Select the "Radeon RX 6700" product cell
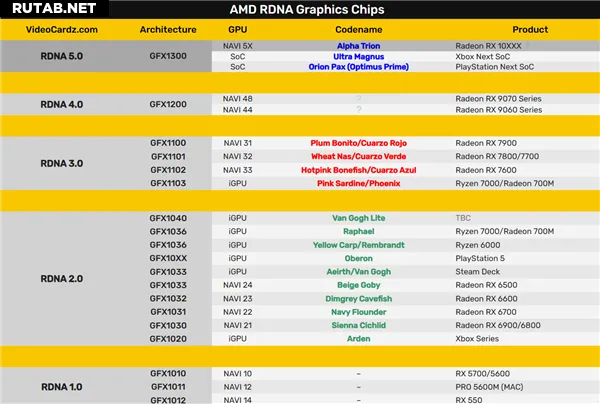 pos(486,312)
